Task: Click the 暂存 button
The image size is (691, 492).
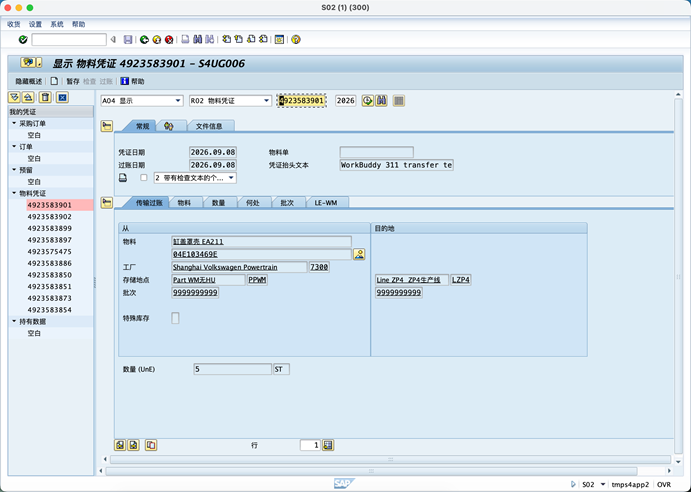Action: tap(73, 81)
